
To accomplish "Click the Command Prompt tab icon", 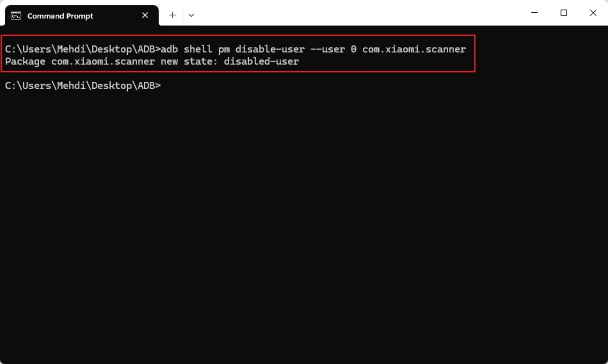I will point(16,16).
